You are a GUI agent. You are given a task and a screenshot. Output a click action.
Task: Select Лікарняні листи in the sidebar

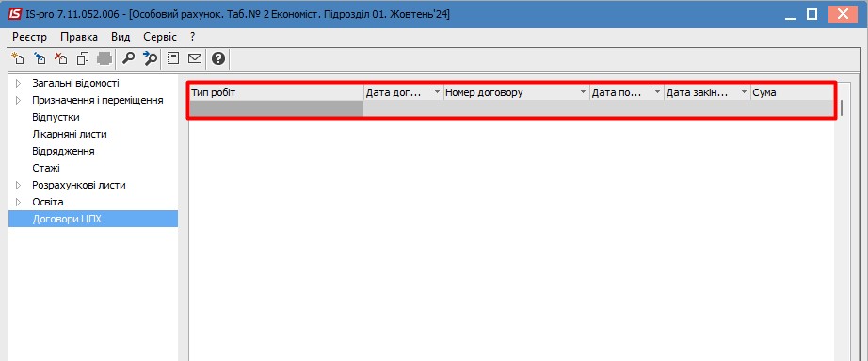click(70, 134)
